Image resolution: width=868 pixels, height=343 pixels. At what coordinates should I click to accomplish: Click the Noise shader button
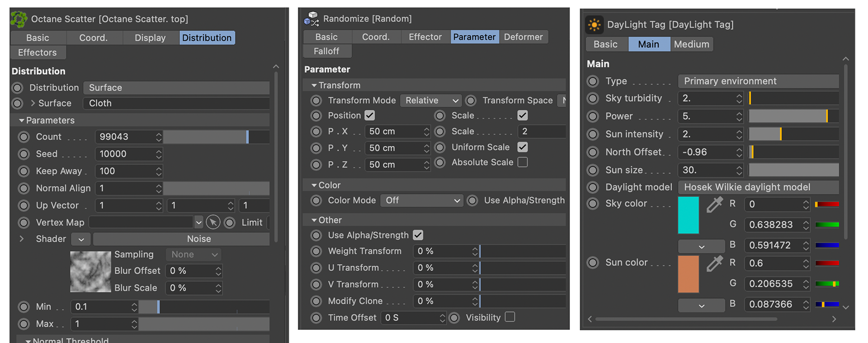[x=181, y=239]
